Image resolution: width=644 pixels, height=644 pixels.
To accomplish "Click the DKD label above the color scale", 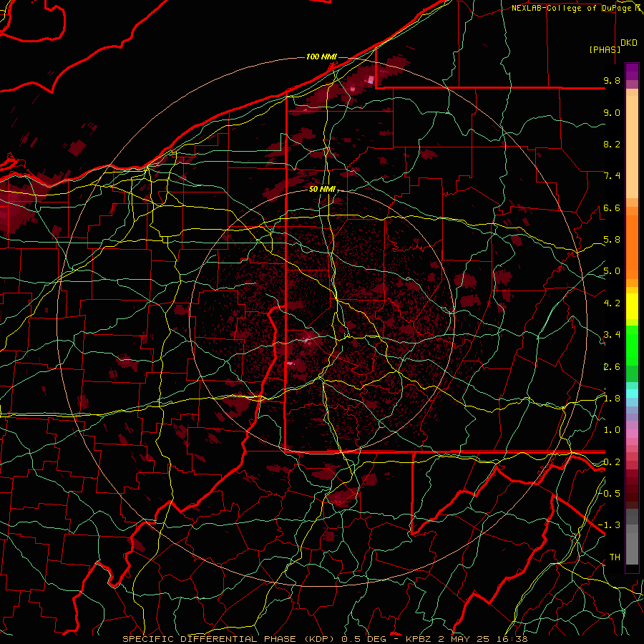I will pyautogui.click(x=629, y=43).
